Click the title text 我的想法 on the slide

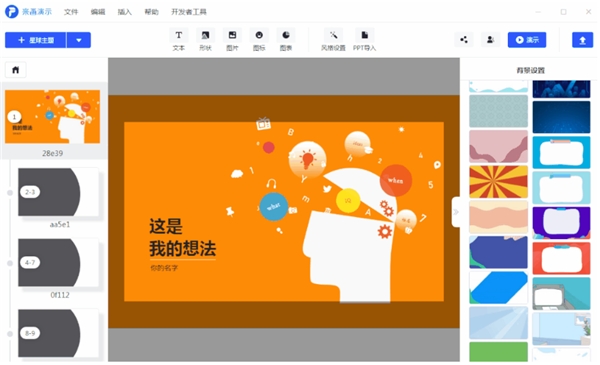(x=183, y=249)
